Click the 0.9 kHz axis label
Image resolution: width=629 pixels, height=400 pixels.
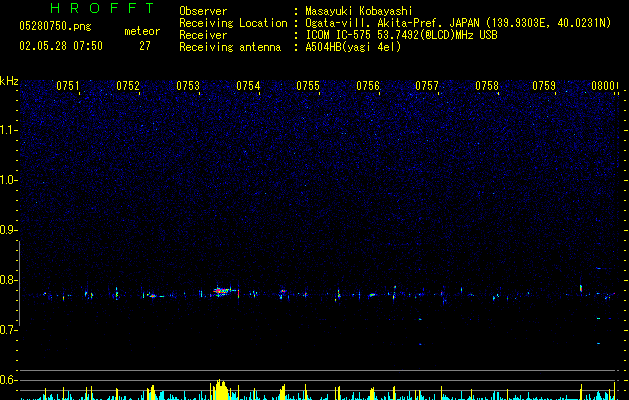click(9, 230)
